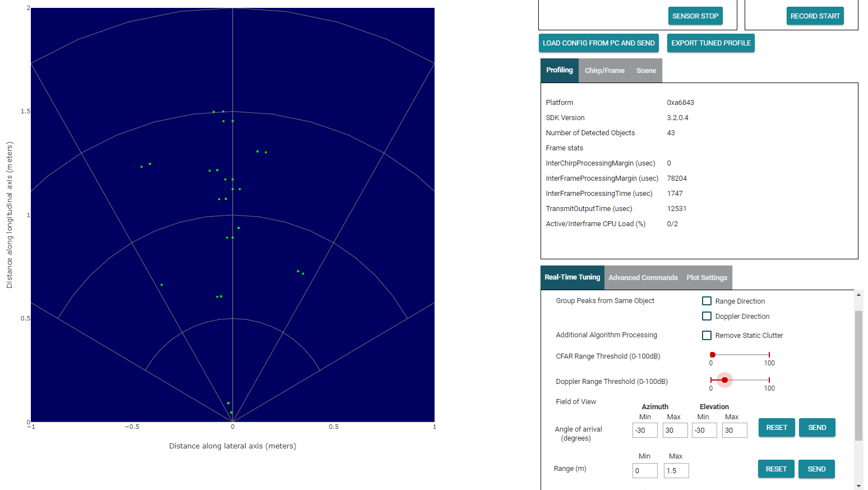Click EXPORT TUNED PROFILE button
Image resolution: width=868 pixels, height=490 pixels.
point(711,43)
